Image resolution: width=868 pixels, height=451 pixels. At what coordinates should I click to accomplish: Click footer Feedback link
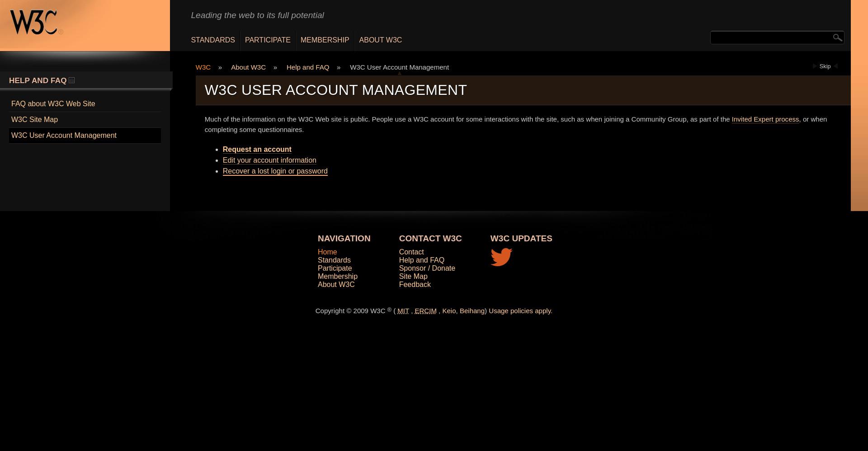click(415, 285)
